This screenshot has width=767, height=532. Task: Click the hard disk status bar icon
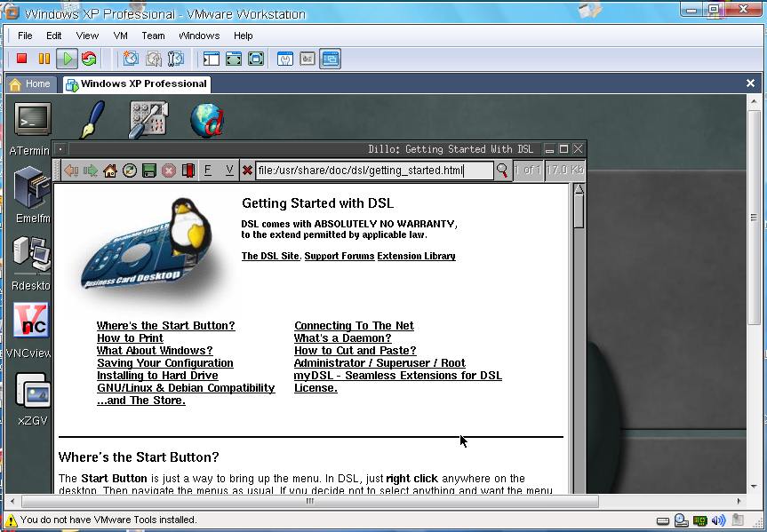tap(663, 520)
